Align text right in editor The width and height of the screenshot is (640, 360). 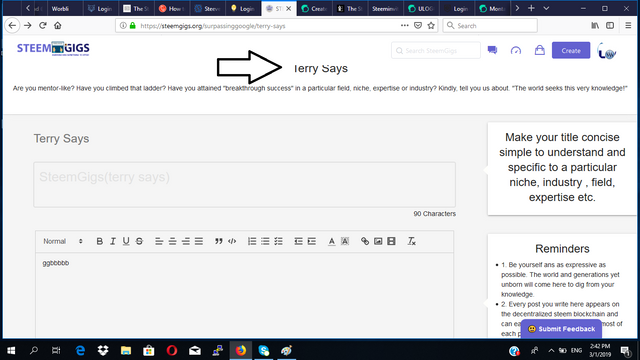186,242
